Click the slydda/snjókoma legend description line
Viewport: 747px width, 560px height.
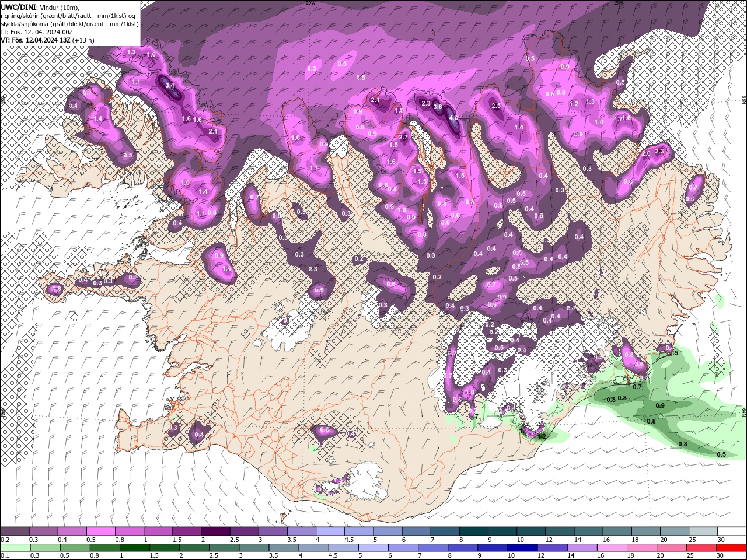pyautogui.click(x=69, y=24)
